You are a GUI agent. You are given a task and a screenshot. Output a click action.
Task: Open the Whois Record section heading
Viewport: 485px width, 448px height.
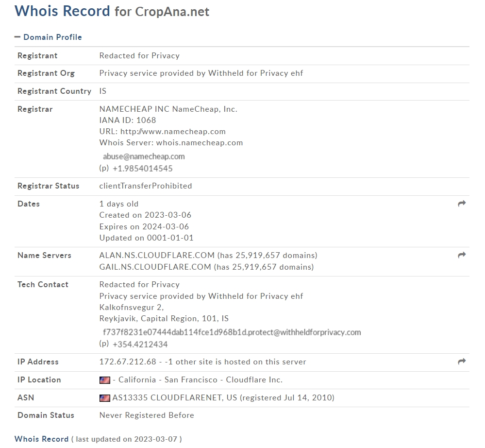click(41, 439)
